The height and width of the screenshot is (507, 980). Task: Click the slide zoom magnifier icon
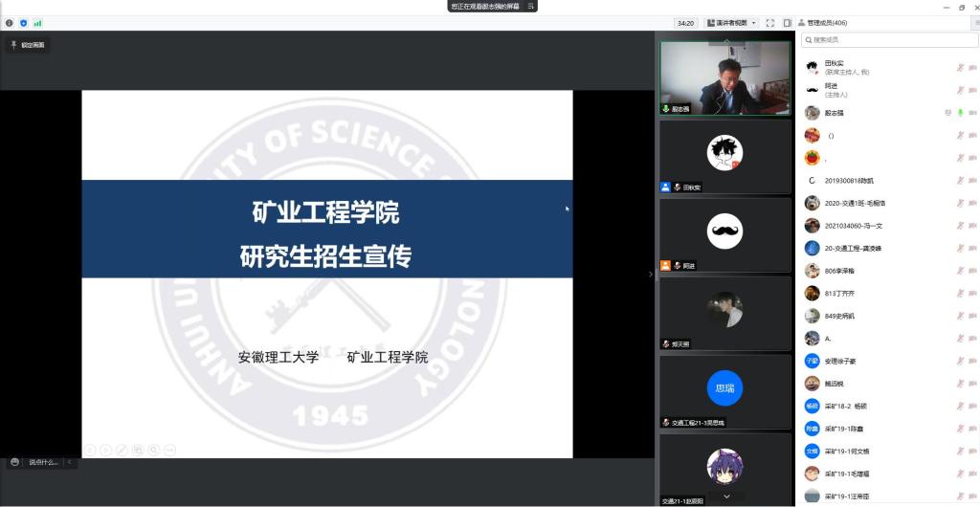pyautogui.click(x=154, y=450)
